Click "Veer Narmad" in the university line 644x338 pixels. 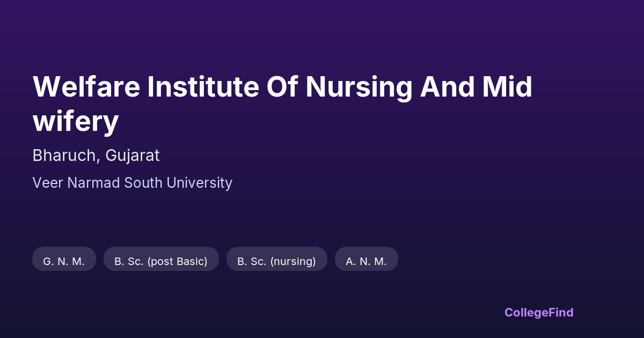coord(76,183)
